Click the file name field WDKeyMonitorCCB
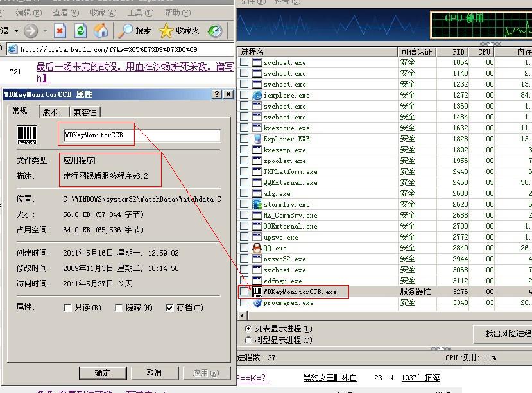The width and height of the screenshot is (532, 393). [x=142, y=135]
